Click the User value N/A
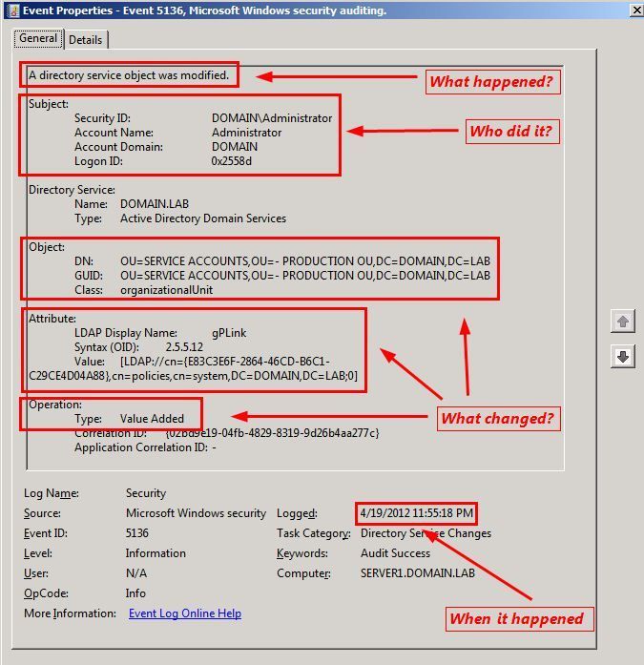The width and height of the screenshot is (644, 665). tap(136, 573)
